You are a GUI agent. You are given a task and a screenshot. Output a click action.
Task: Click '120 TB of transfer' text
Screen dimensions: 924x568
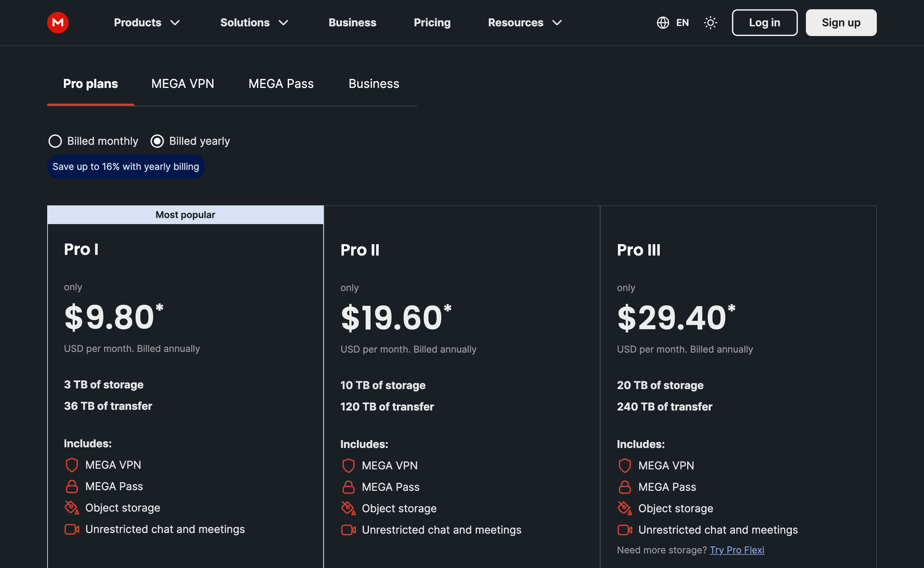point(387,407)
